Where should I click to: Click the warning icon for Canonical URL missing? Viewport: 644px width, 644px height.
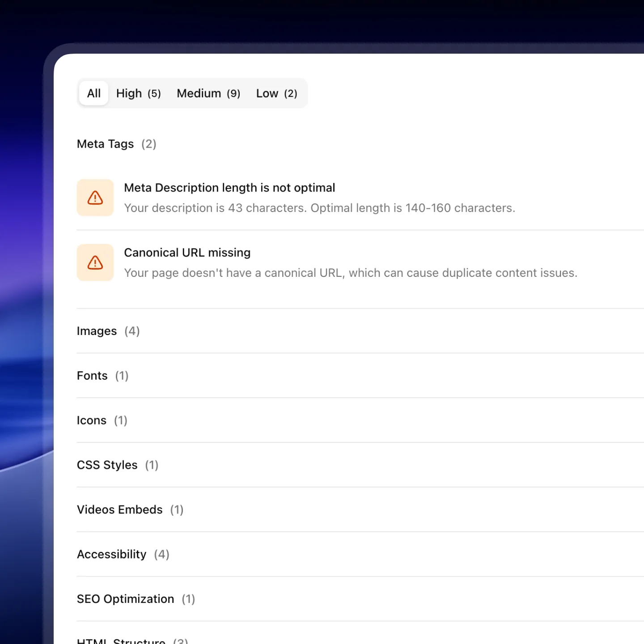(x=95, y=263)
